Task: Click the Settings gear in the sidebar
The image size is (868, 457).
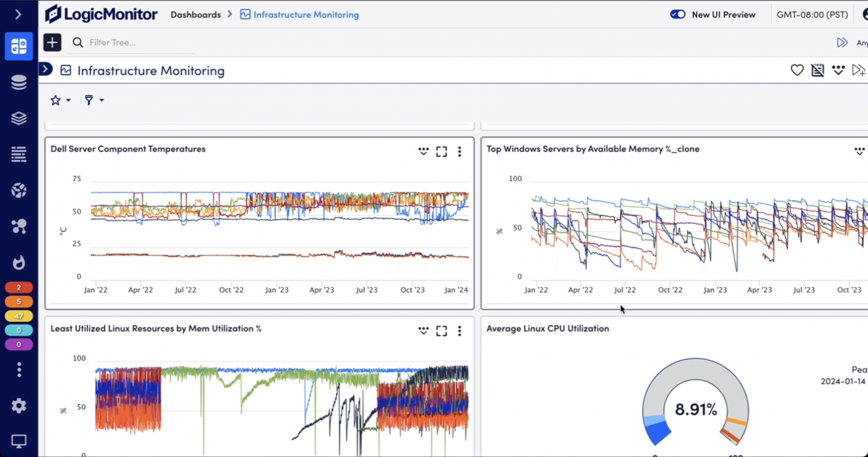Action: pos(19,406)
